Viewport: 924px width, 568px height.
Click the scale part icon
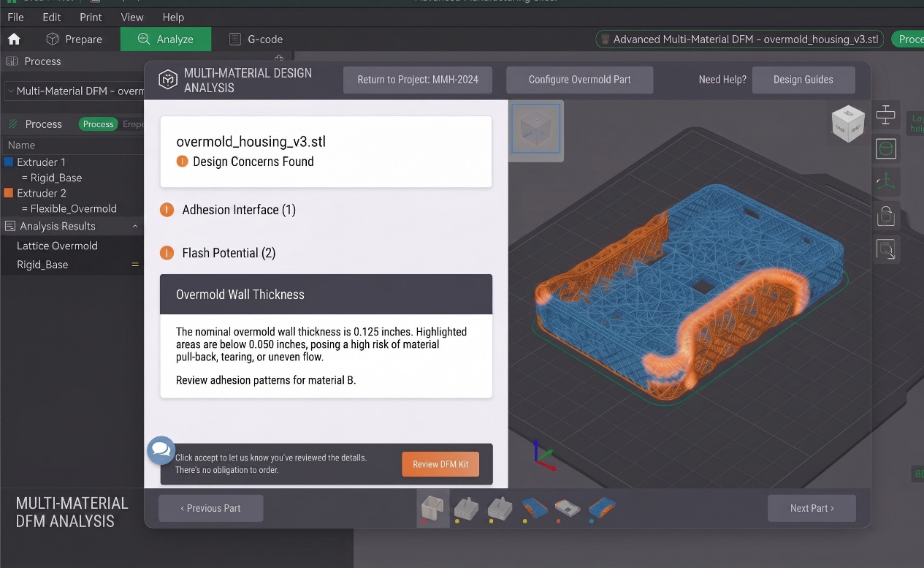pyautogui.click(x=885, y=250)
